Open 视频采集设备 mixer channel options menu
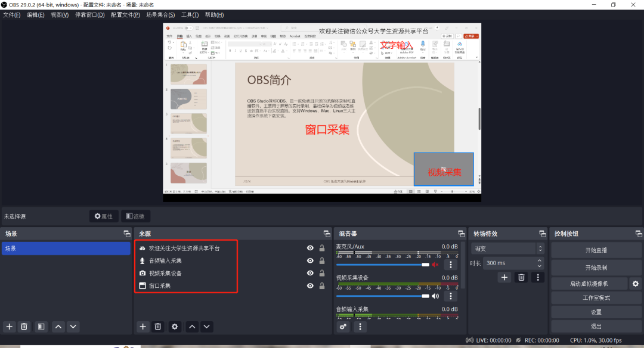The height and width of the screenshot is (348, 644). pyautogui.click(x=451, y=296)
